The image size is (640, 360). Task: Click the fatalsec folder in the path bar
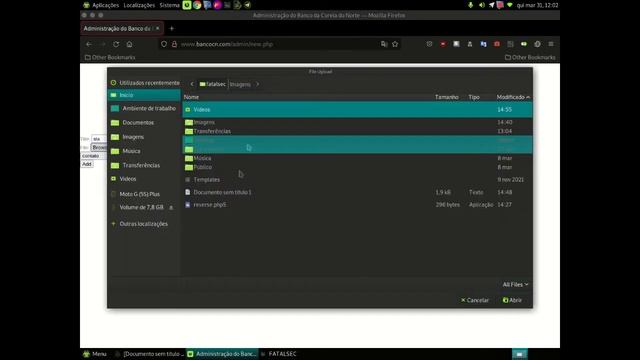213,84
